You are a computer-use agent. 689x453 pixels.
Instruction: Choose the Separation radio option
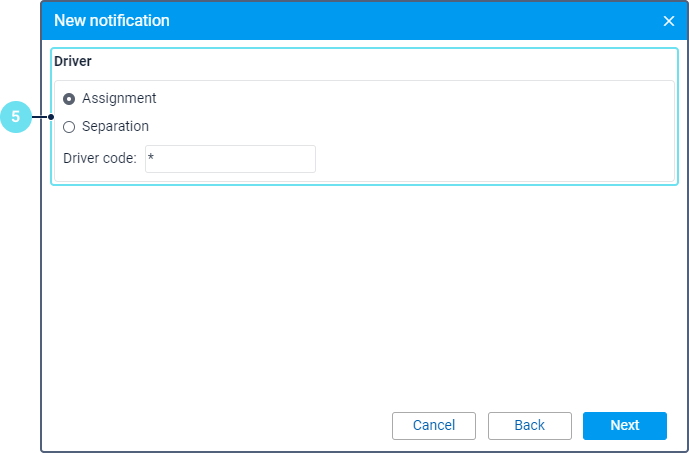coord(69,127)
